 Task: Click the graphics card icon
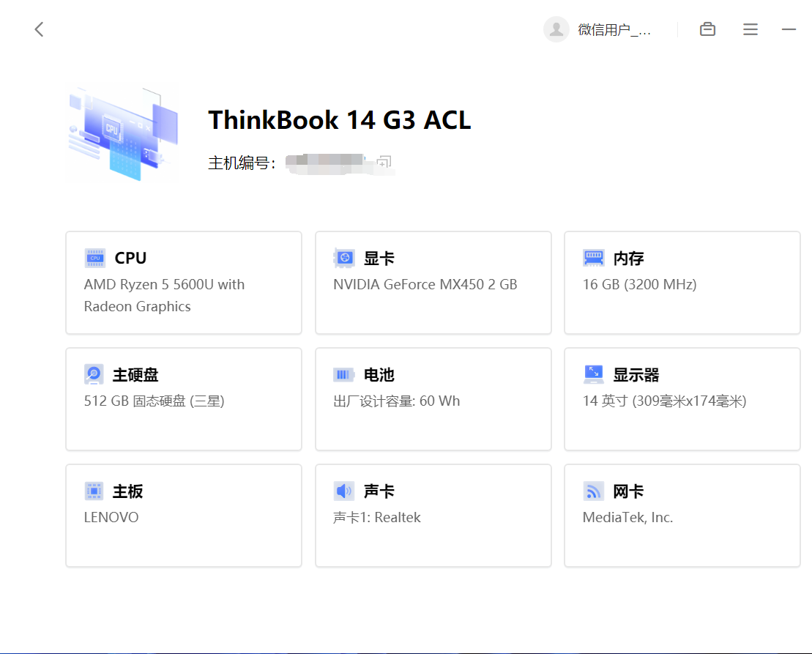tap(344, 258)
